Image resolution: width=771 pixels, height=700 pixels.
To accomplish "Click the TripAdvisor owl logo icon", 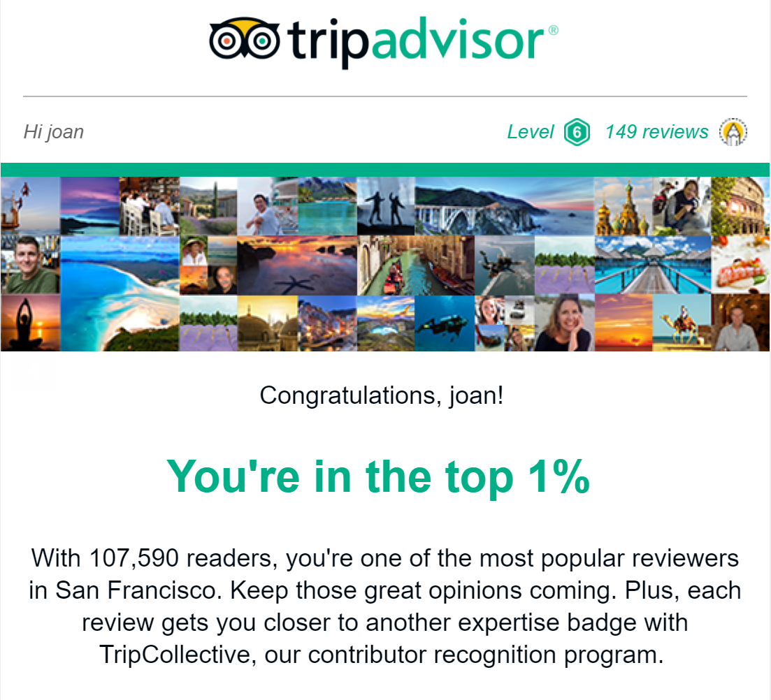I will coord(245,39).
